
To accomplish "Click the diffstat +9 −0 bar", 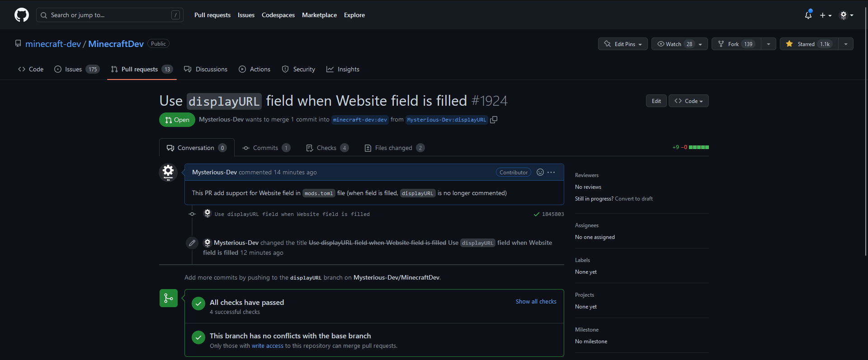I will click(x=690, y=147).
